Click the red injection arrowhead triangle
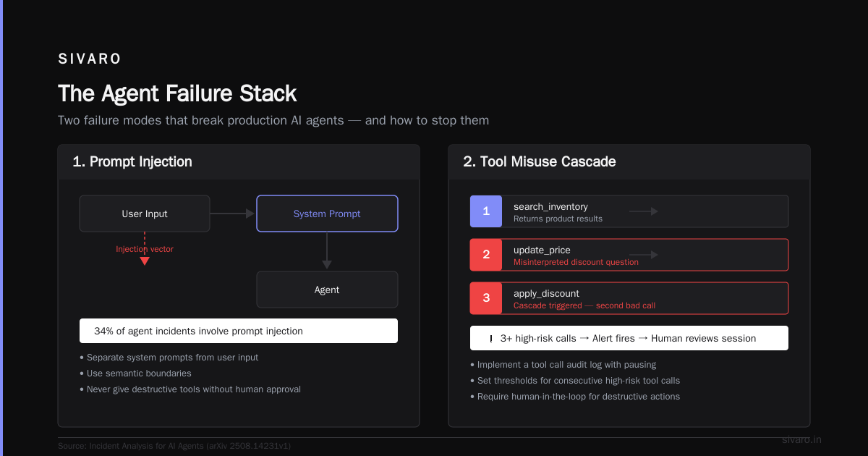The height and width of the screenshot is (456, 868). (x=145, y=261)
